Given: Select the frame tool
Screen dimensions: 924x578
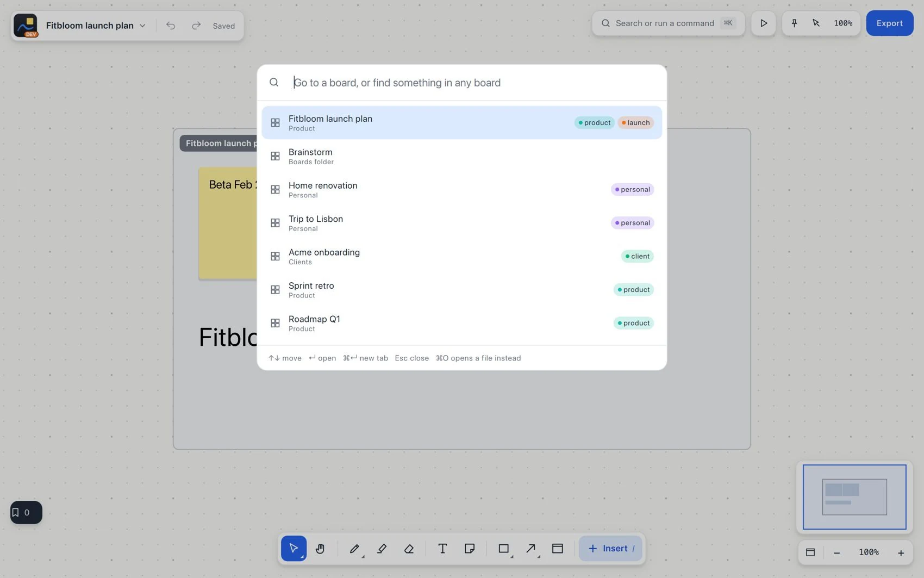Looking at the screenshot, I should click(x=558, y=548).
